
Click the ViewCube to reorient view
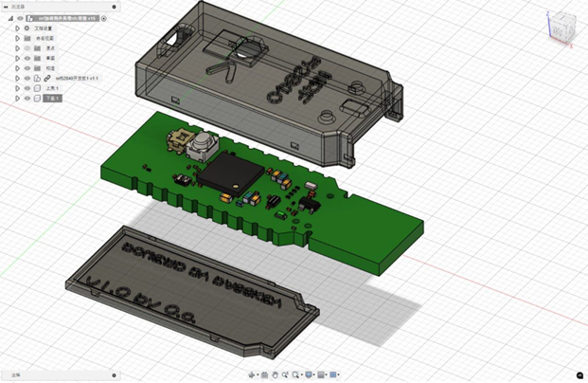click(561, 27)
